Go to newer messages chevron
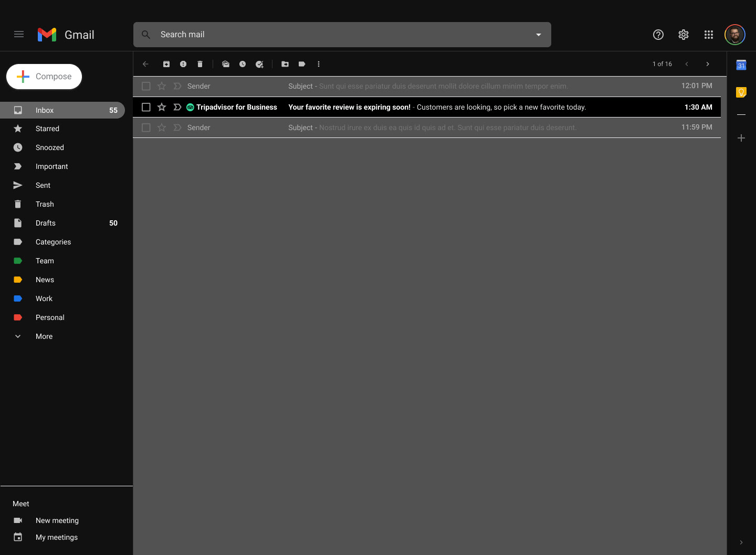756x555 pixels. pos(687,64)
